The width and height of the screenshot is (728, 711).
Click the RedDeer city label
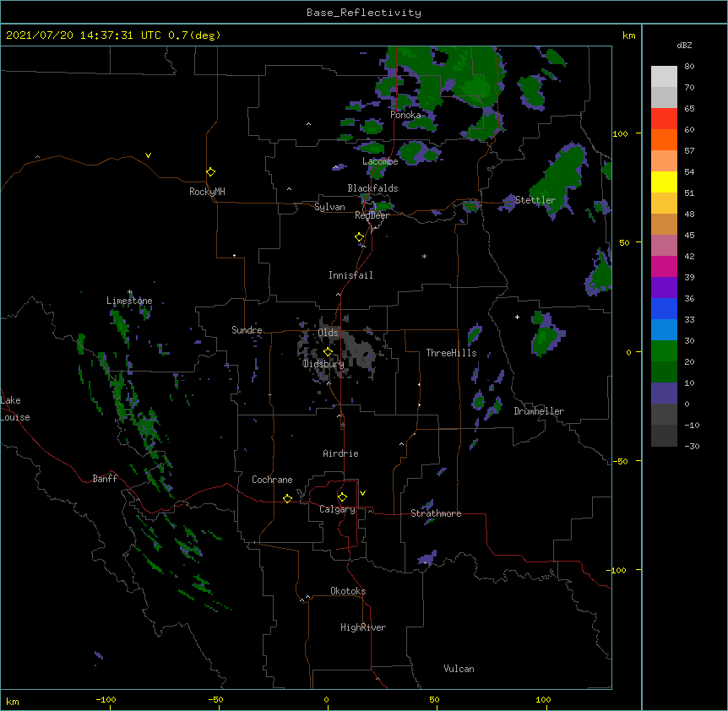[372, 215]
